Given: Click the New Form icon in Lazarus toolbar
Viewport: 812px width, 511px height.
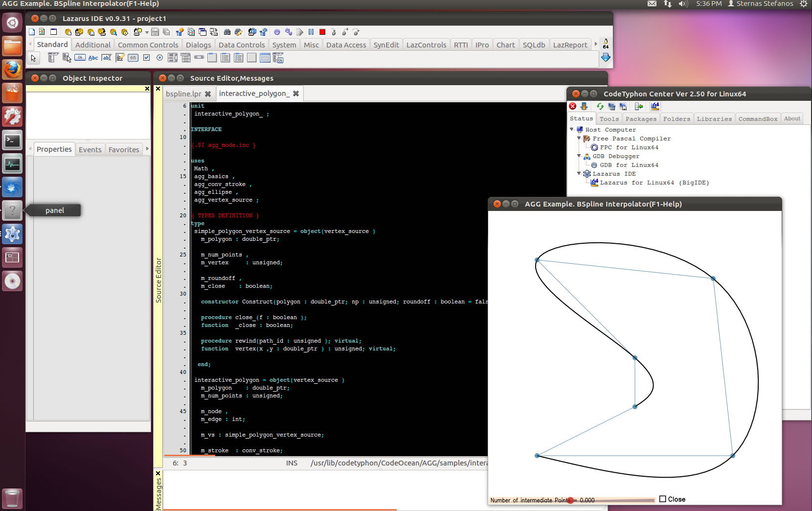Looking at the screenshot, I should click(53, 32).
